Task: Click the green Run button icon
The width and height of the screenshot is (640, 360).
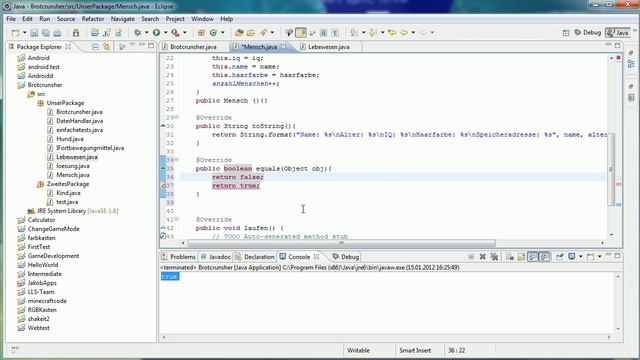Action: [x=156, y=33]
